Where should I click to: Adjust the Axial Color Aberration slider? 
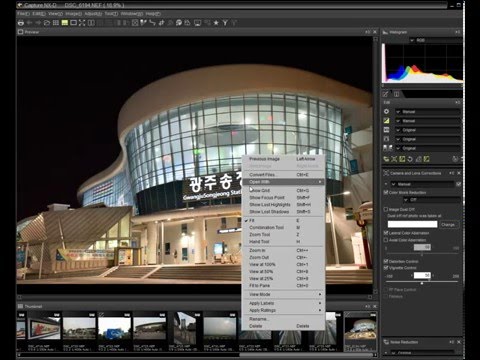tap(422, 254)
